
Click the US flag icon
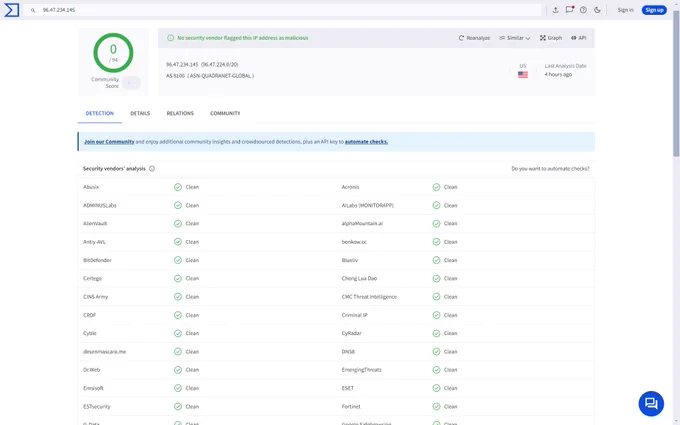[x=523, y=75]
